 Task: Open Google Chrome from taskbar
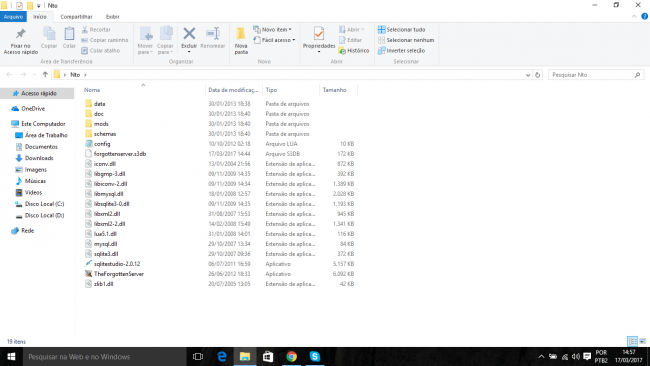291,356
